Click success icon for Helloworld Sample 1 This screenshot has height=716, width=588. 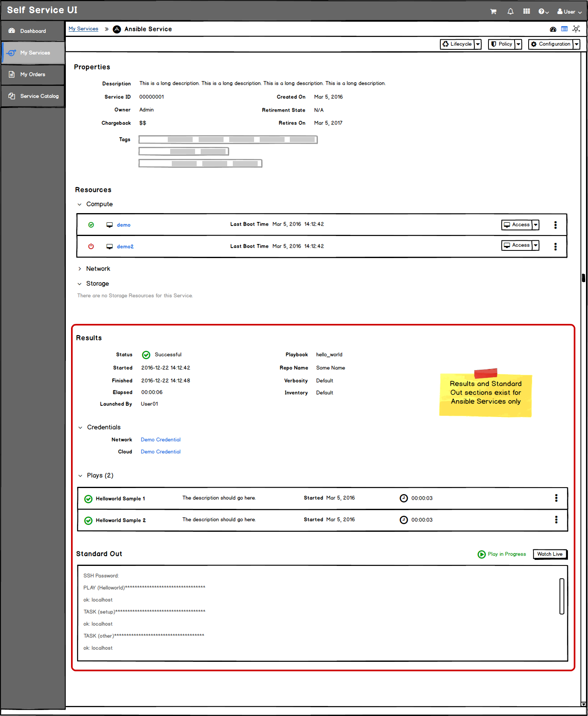pyautogui.click(x=88, y=499)
